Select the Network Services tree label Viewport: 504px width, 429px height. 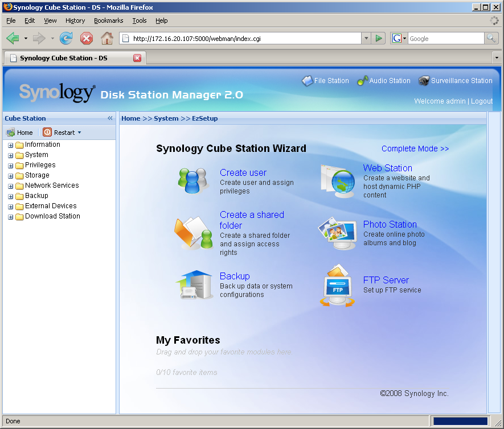click(52, 185)
